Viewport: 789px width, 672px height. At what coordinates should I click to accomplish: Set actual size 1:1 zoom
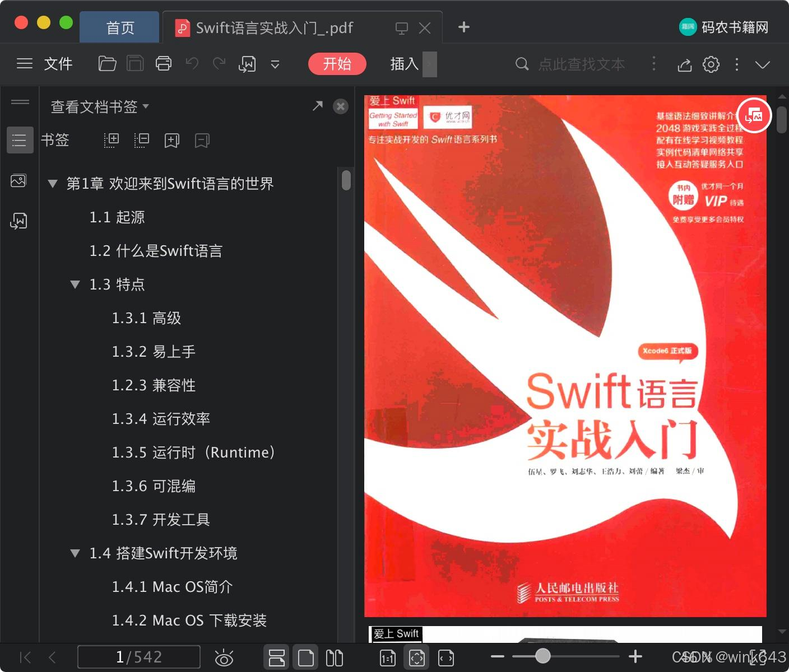pyautogui.click(x=388, y=658)
